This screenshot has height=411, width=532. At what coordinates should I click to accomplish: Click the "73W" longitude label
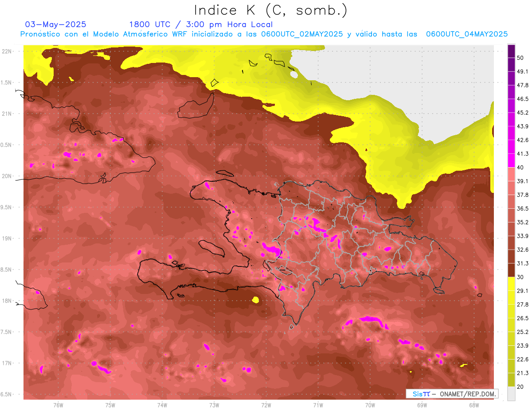214,405
